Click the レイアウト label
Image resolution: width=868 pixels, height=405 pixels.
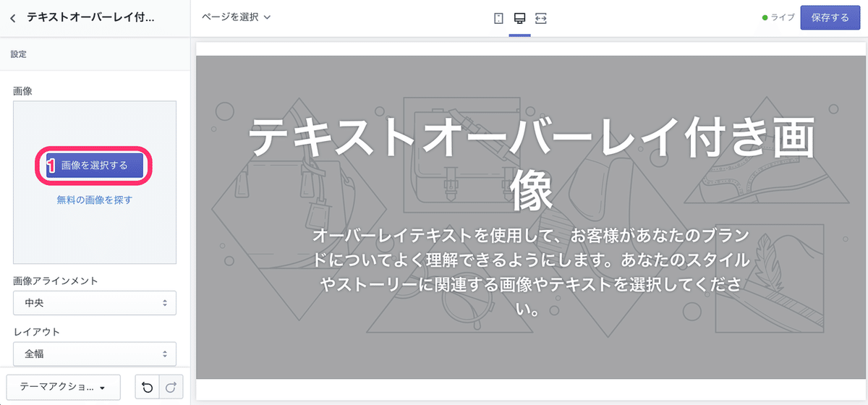click(36, 332)
